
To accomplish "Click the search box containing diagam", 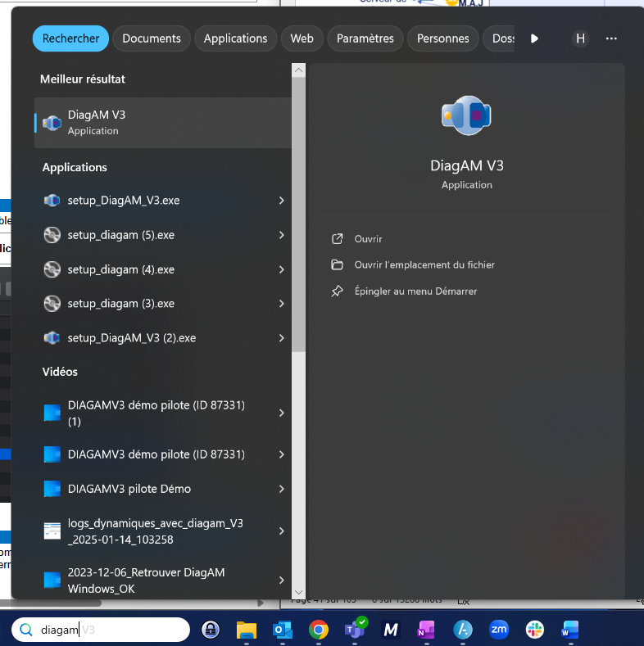I will (102, 630).
